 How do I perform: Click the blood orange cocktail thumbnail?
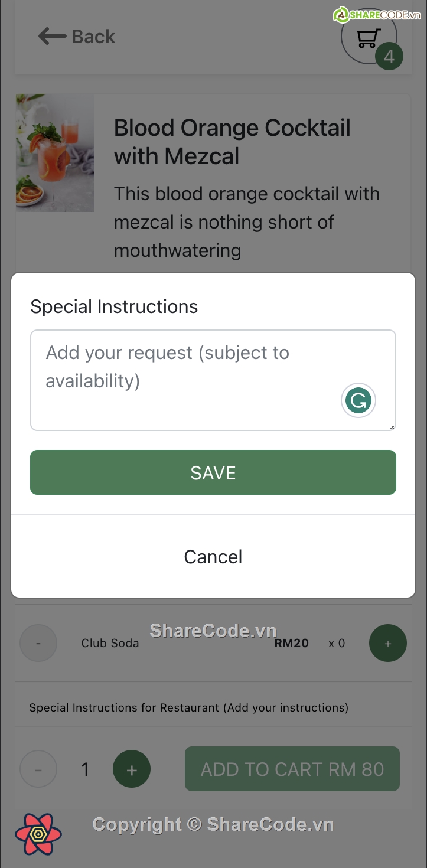click(x=55, y=153)
